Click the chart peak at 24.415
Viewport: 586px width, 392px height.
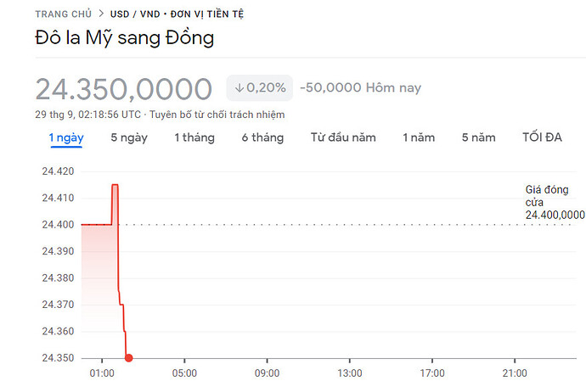115,185
